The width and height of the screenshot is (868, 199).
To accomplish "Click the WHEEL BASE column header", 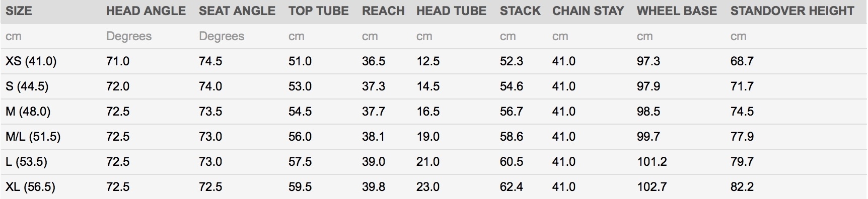I will click(677, 11).
